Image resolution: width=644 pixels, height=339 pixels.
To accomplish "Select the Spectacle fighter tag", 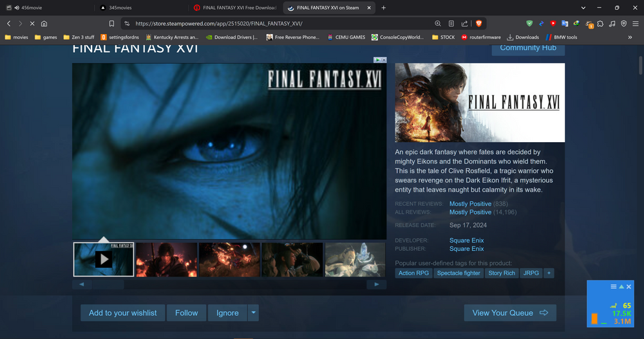I will (459, 273).
